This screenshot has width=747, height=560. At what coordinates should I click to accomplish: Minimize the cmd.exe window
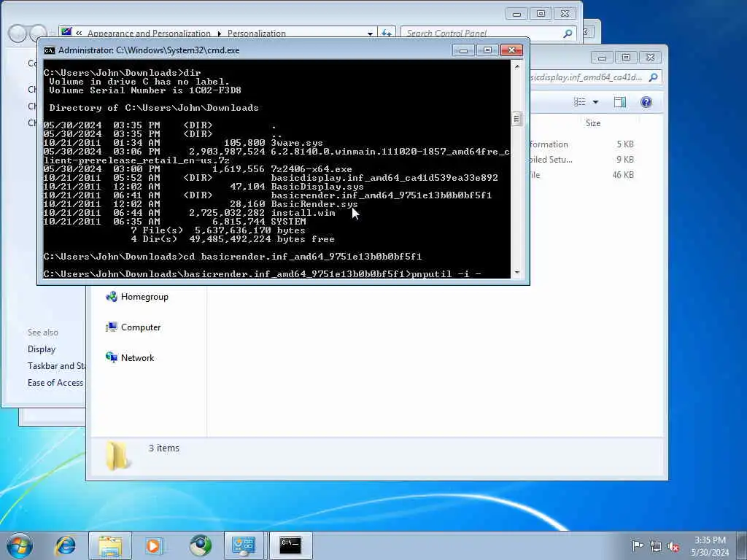point(463,50)
